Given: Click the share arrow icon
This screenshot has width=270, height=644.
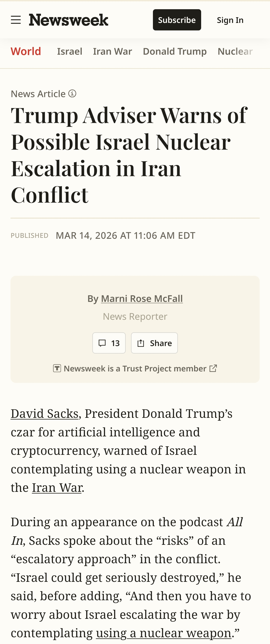Looking at the screenshot, I should [141, 343].
